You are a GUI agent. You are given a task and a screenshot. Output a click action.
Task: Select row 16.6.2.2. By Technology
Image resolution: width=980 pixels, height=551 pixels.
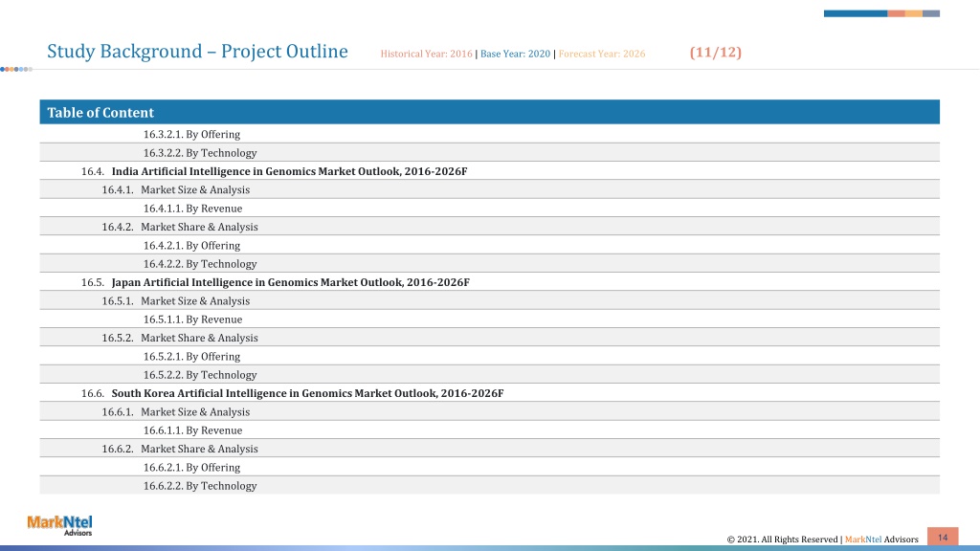click(489, 485)
